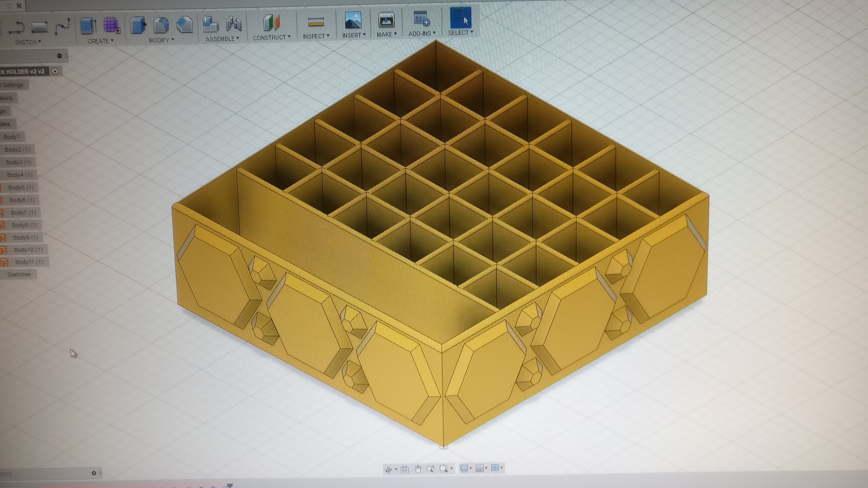Click the New Component icon
Image resolution: width=868 pixels, height=488 pixels.
click(210, 24)
